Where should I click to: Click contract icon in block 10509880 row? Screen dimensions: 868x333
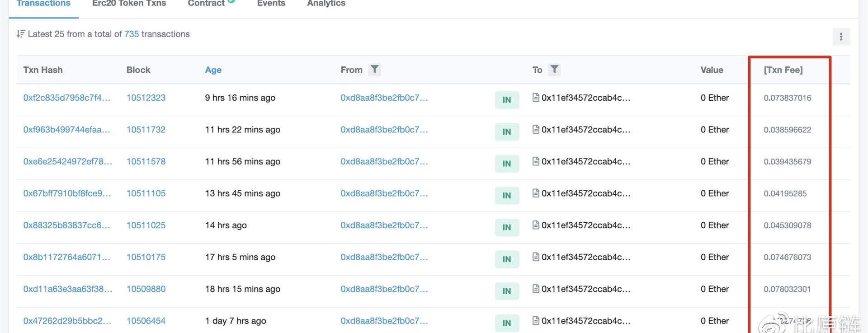[536, 289]
